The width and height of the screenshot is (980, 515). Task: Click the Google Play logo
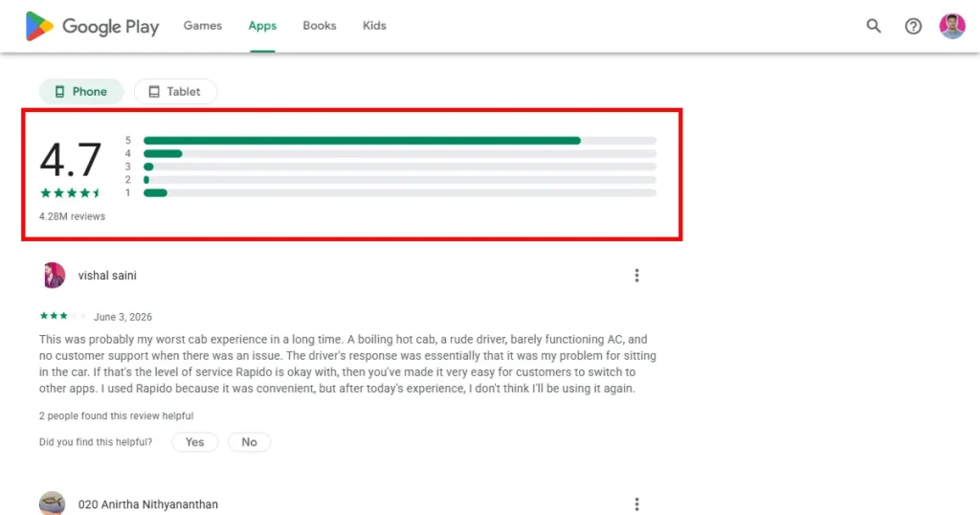(x=92, y=26)
